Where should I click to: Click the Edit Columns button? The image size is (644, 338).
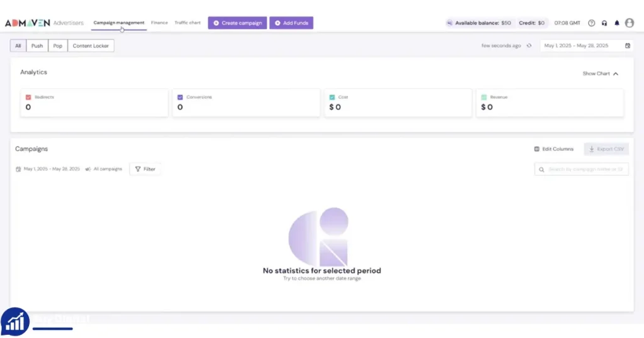point(553,149)
